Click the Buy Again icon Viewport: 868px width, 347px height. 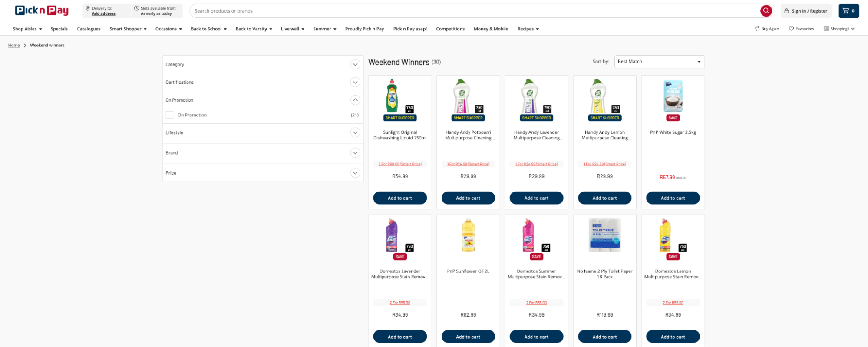tap(757, 29)
